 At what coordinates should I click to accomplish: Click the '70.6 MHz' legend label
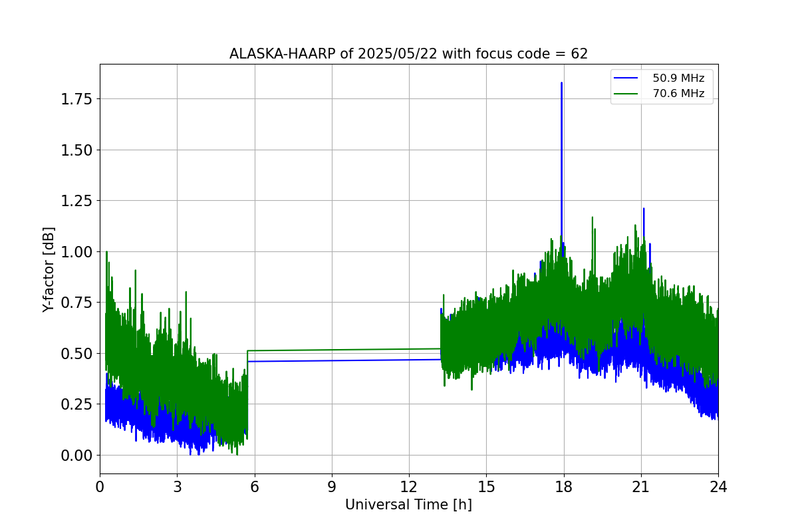coord(678,94)
